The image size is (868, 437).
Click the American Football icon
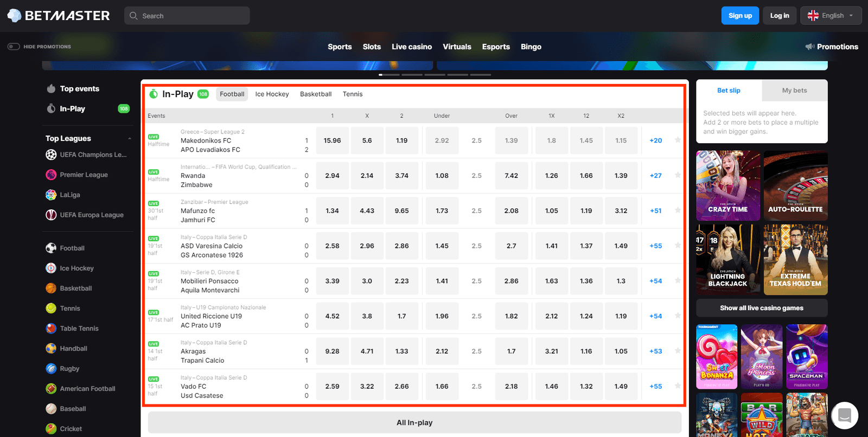(x=51, y=388)
